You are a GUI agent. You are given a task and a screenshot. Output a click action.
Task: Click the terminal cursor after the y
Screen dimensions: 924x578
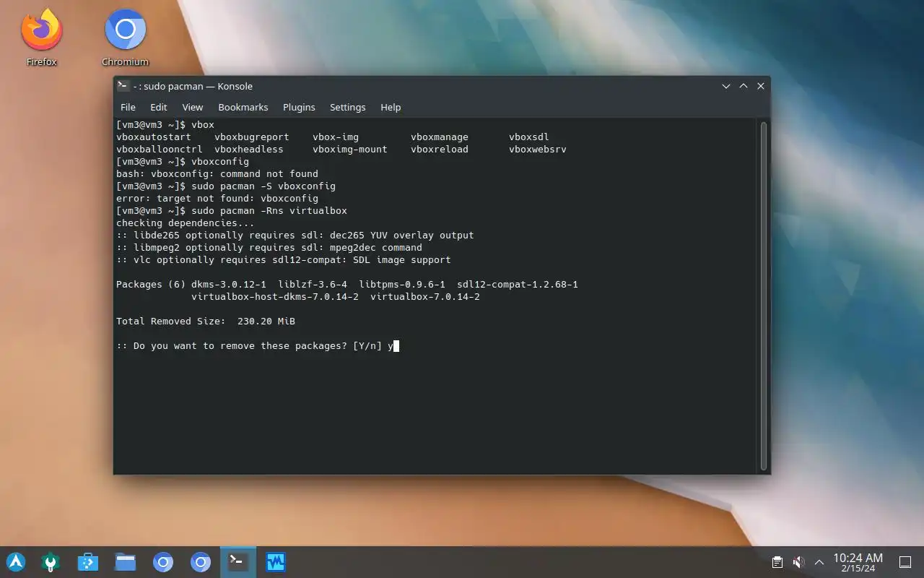396,346
